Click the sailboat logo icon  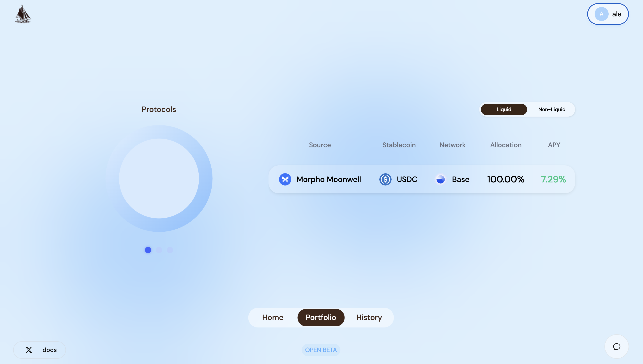point(23,14)
